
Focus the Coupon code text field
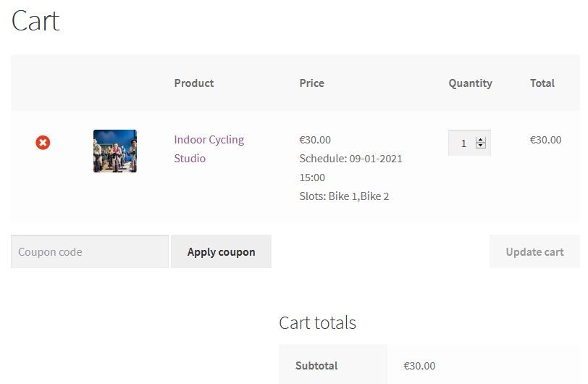click(90, 252)
